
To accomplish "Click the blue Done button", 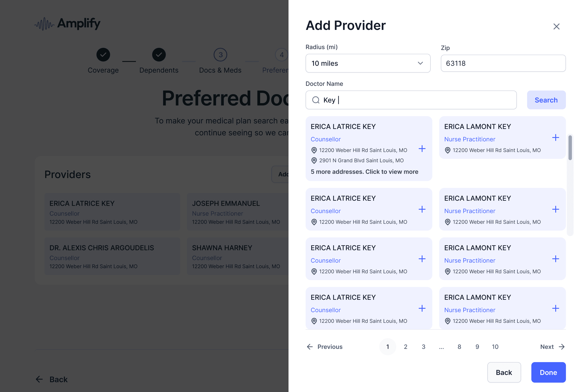I will (548, 372).
